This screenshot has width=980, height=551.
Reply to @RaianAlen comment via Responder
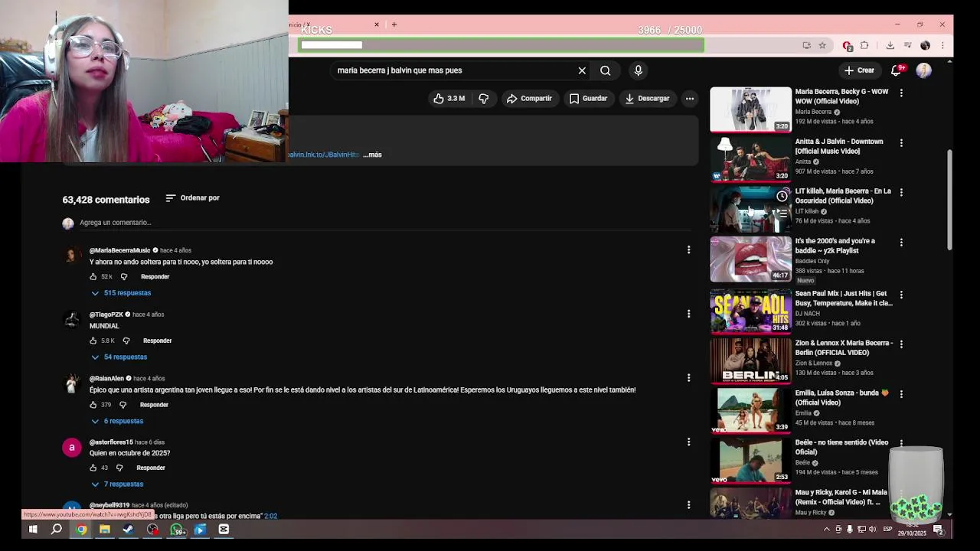click(x=154, y=405)
